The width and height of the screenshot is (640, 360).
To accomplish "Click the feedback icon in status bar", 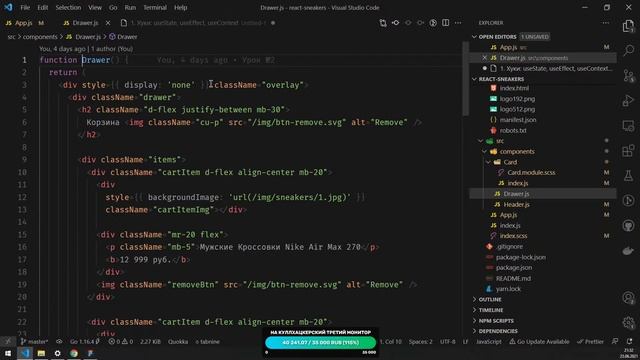I will (615, 342).
